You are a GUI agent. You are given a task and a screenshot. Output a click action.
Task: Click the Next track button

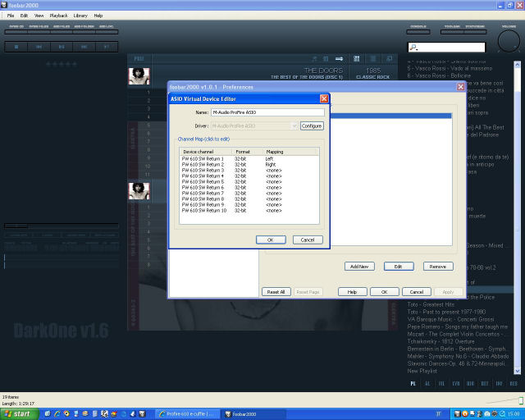coord(84,47)
